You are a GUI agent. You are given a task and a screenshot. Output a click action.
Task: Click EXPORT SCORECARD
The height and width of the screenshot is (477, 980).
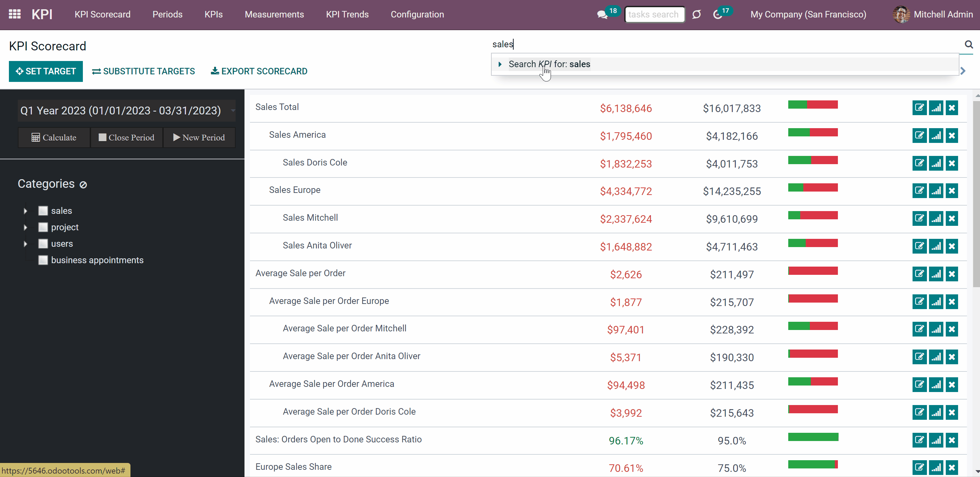[x=259, y=71]
